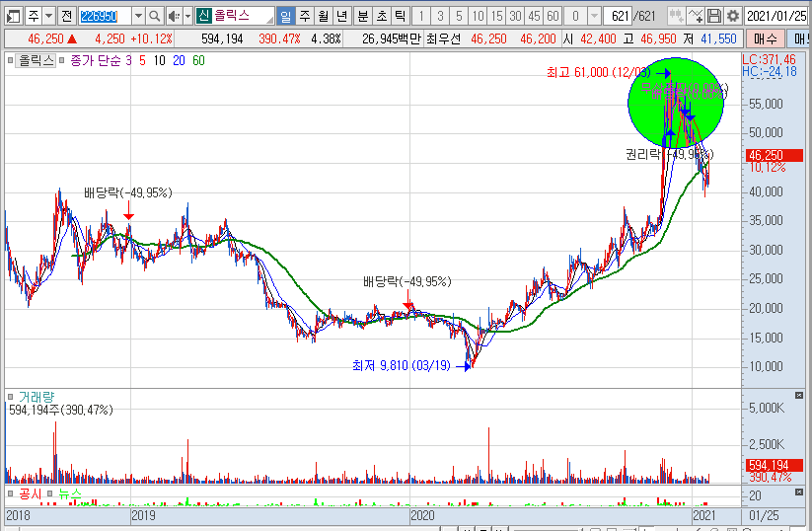The image size is (812, 531).
Task: Switch to weekly (주) chart period
Action: click(x=304, y=16)
